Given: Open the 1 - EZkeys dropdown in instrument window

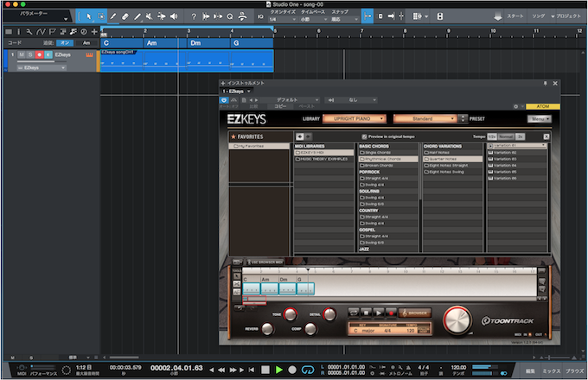Looking at the screenshot, I should pos(236,92).
